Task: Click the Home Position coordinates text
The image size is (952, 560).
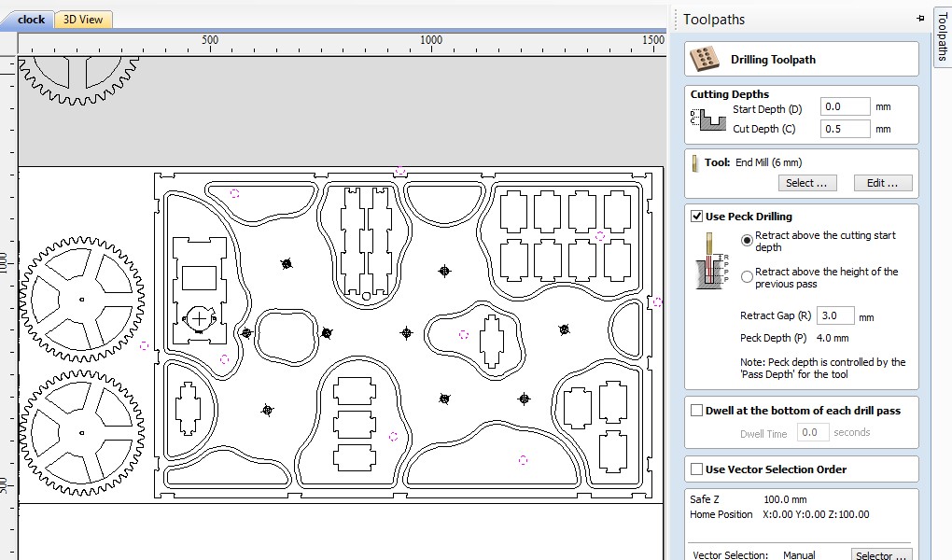Action: (816, 514)
